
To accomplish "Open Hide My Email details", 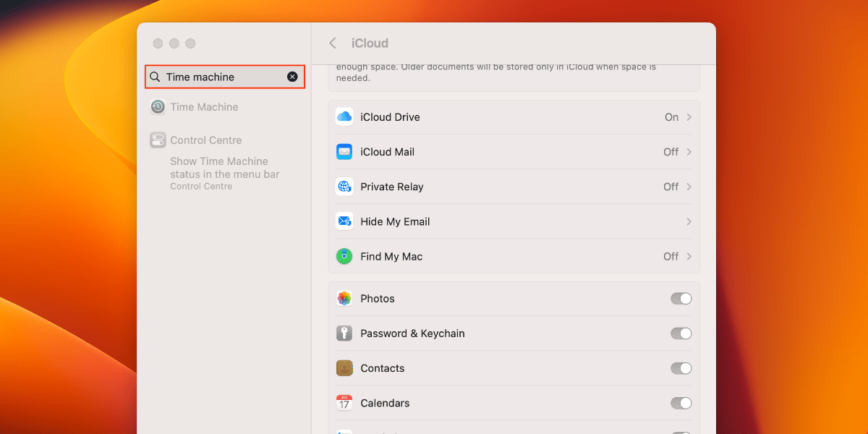I will 687,221.
